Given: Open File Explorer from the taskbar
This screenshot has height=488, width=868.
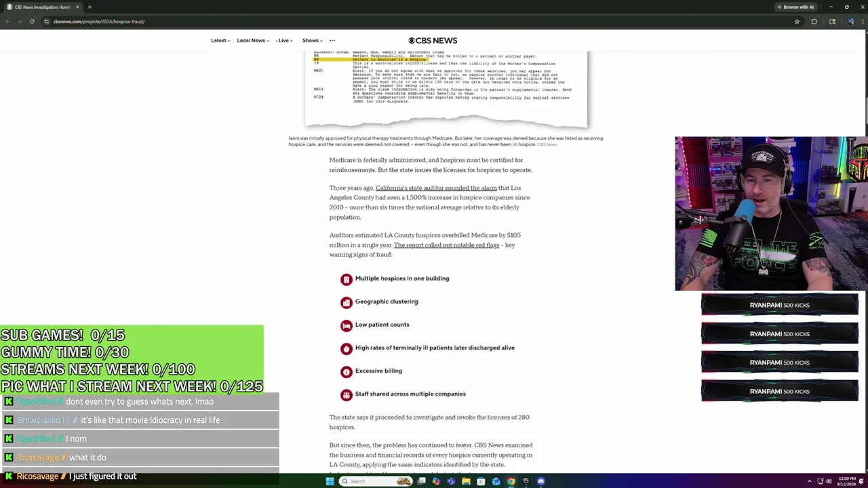Looking at the screenshot, I should pos(466,481).
